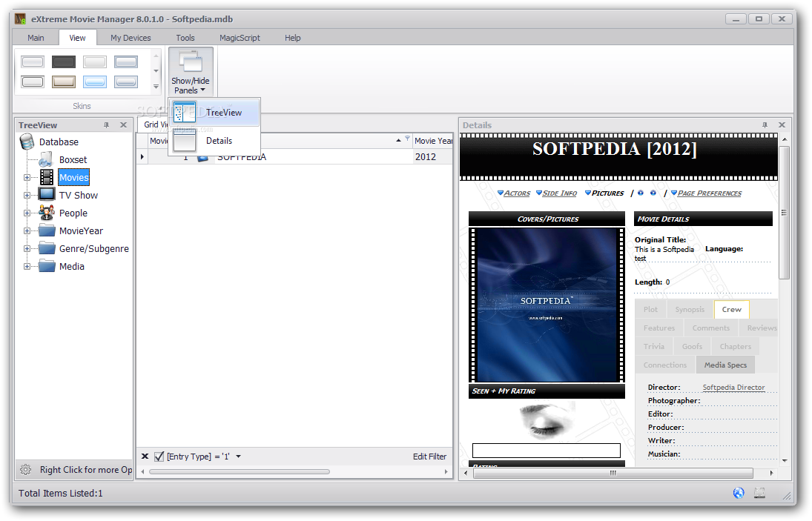This screenshot has width=812, height=521.
Task: Click the first blue arrow navigation icon
Action: click(641, 193)
